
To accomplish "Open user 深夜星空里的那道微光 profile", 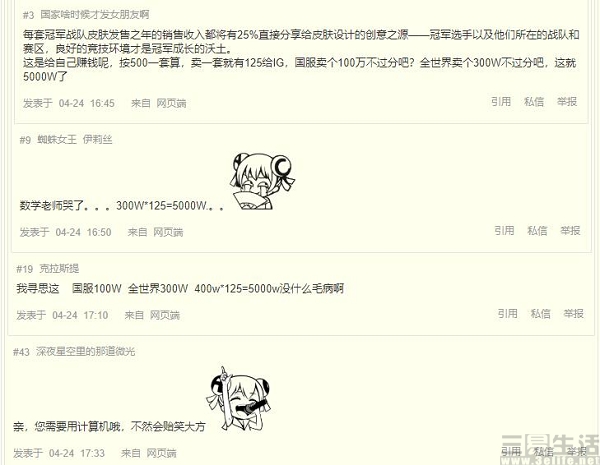I will tap(86, 351).
